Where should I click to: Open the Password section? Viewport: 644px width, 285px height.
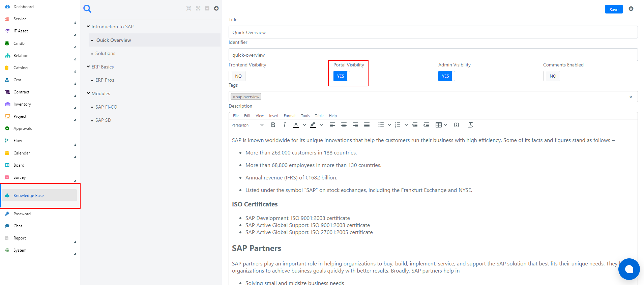point(22,214)
